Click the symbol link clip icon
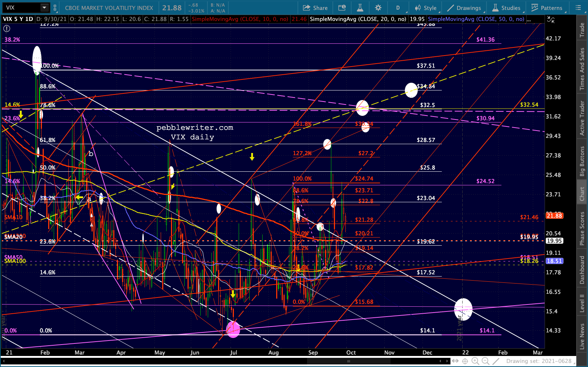 coord(55,8)
